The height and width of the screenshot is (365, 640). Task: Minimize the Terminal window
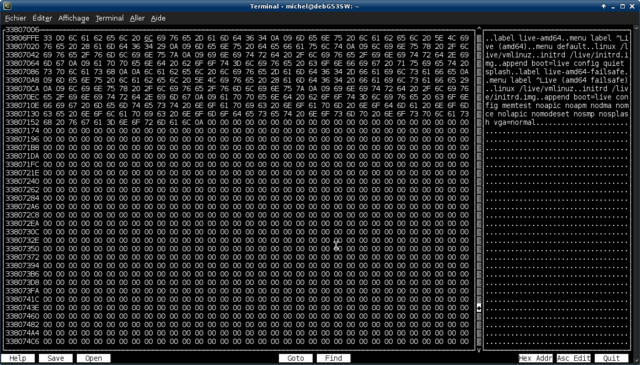point(613,7)
